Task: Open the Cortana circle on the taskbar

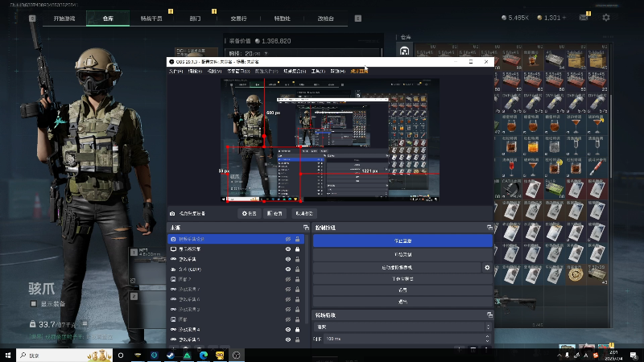Action: point(121,355)
